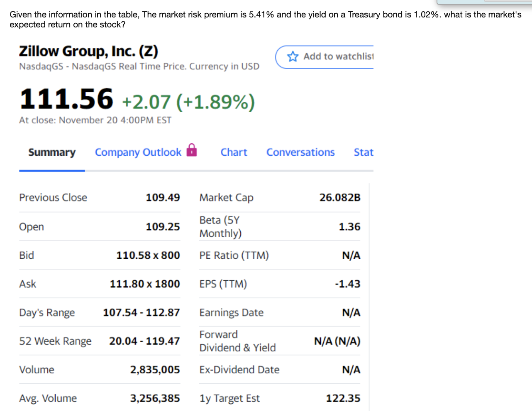Click the Ex-Dividend Date label
Screen dimensions: 532x417
click(239, 370)
